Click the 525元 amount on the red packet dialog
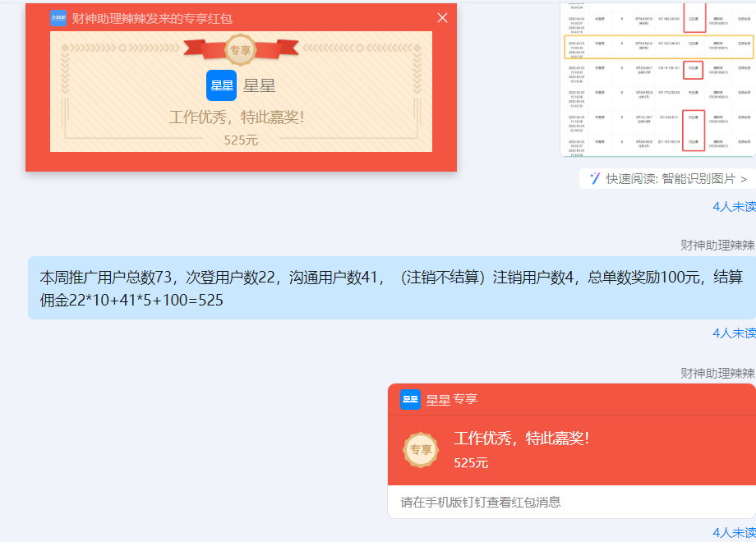Viewport: 756px width, 542px height. 242,140
